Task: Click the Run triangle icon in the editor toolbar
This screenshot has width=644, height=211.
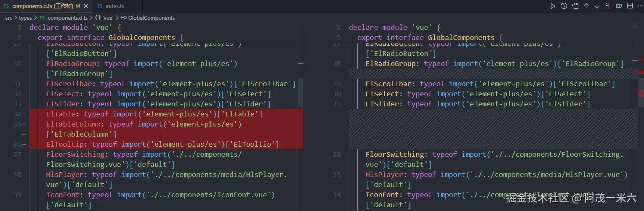Action: (x=553, y=6)
